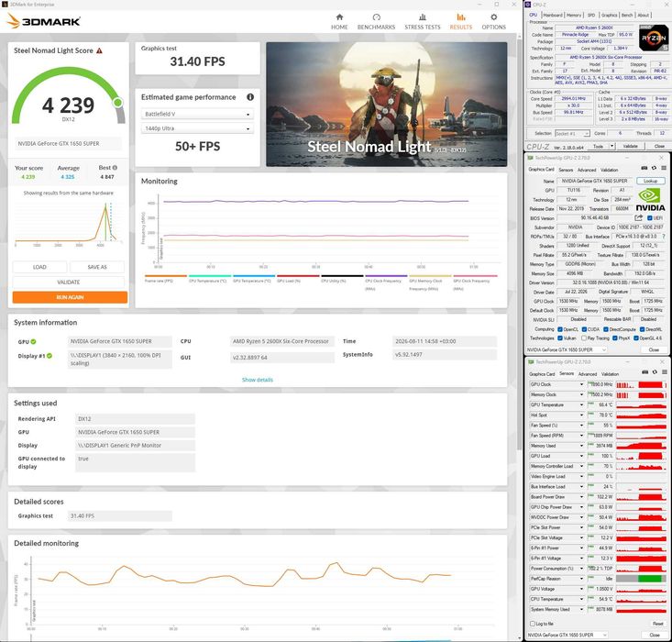This screenshot has height=642, width=672.
Task: Open CPU-Z Tools dropdown arrow
Action: (x=611, y=146)
